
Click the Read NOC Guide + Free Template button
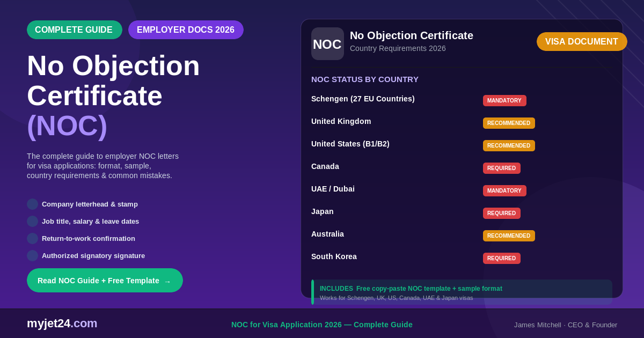[105, 280]
